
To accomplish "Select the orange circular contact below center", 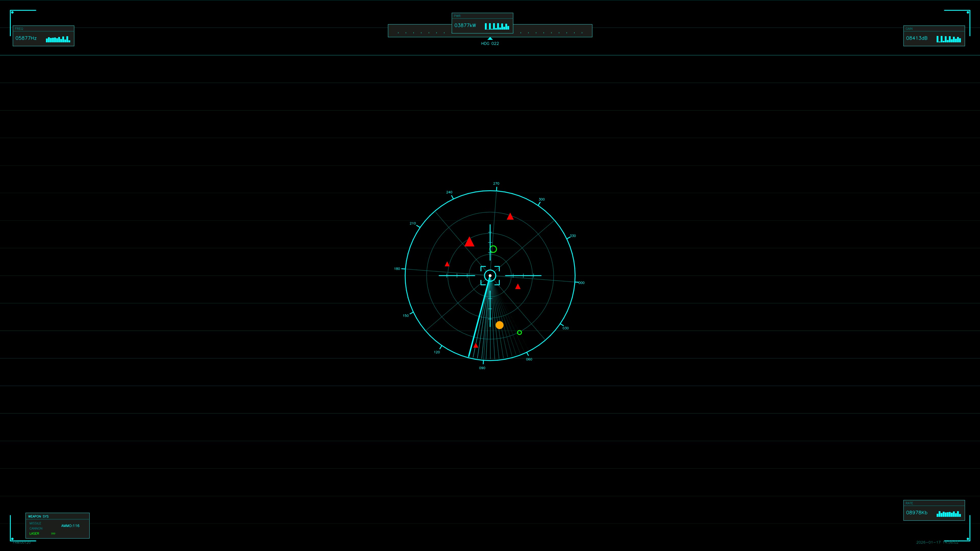I will pos(499,325).
